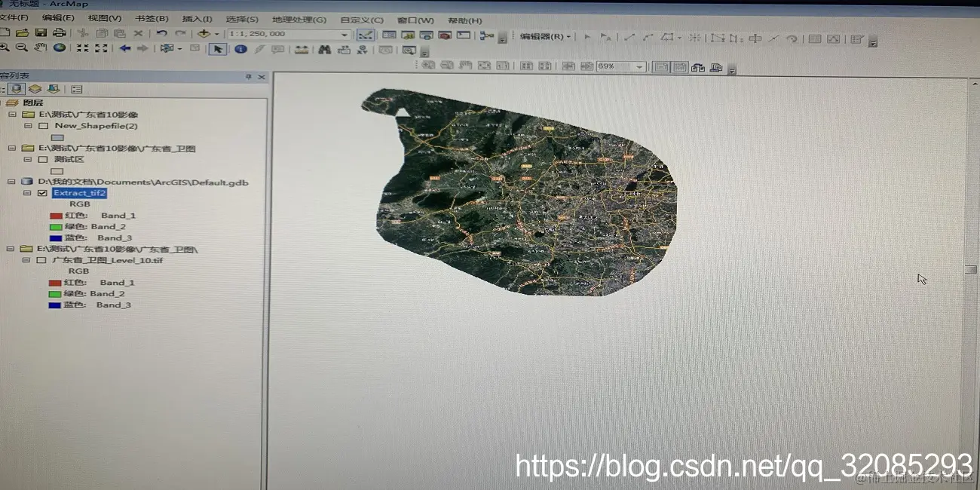Click the New_Shapefile(2) symbol swatch
980x490 pixels.
click(x=57, y=137)
